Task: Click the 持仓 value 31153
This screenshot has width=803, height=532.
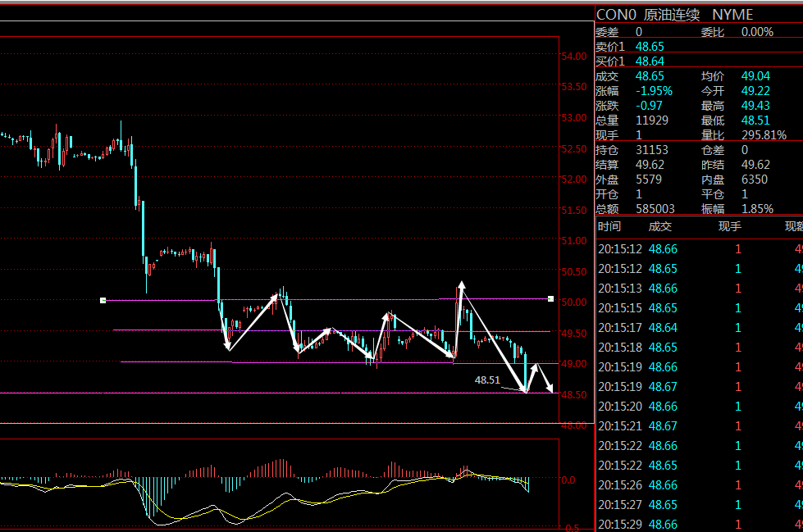Action: [x=651, y=150]
